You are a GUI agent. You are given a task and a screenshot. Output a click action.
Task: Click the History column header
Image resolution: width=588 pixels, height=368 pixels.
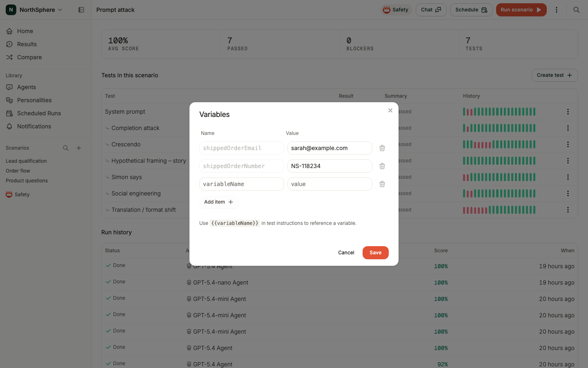point(471,96)
